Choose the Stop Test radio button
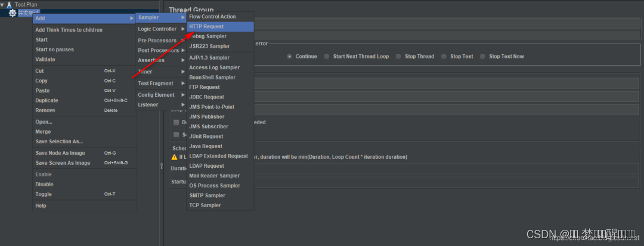644x246 pixels. point(444,56)
